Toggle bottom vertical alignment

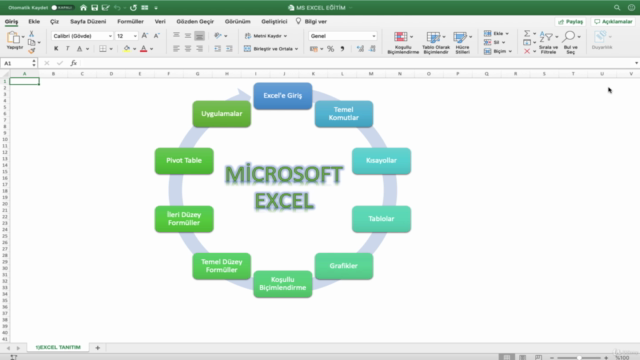199,36
